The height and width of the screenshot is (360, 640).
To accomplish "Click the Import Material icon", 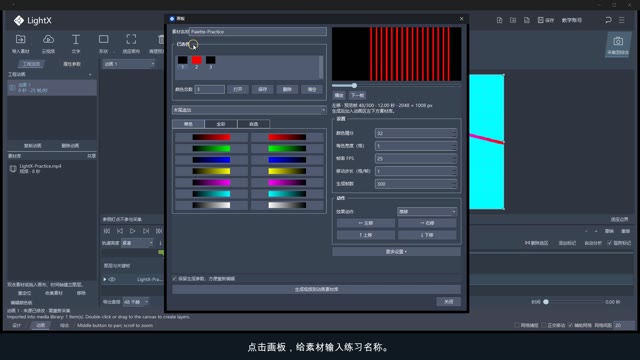I will click(x=20, y=40).
